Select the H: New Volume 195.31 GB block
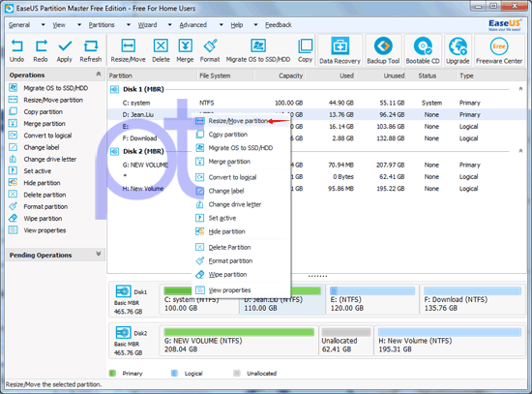The width and height of the screenshot is (532, 394). [x=450, y=341]
